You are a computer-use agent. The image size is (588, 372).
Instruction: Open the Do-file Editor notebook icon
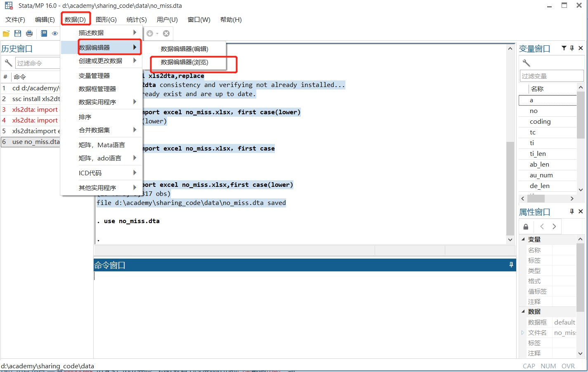tap(43, 33)
